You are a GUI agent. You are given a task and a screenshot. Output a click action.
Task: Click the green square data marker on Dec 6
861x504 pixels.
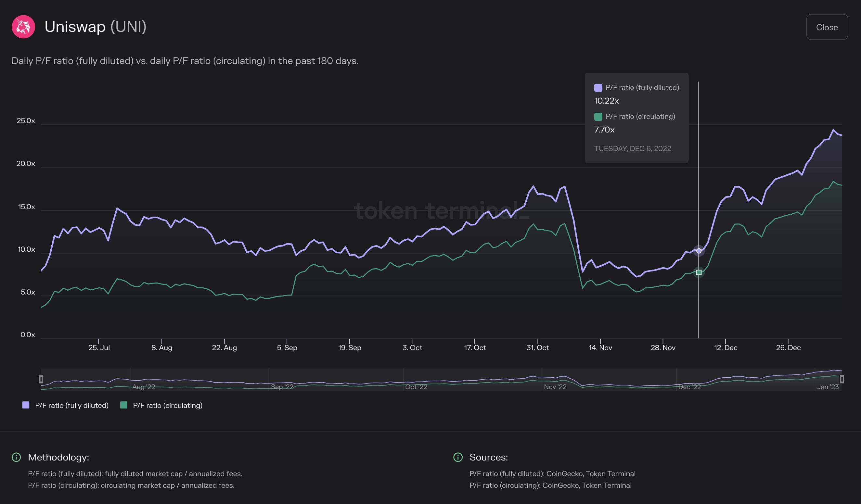click(x=699, y=272)
